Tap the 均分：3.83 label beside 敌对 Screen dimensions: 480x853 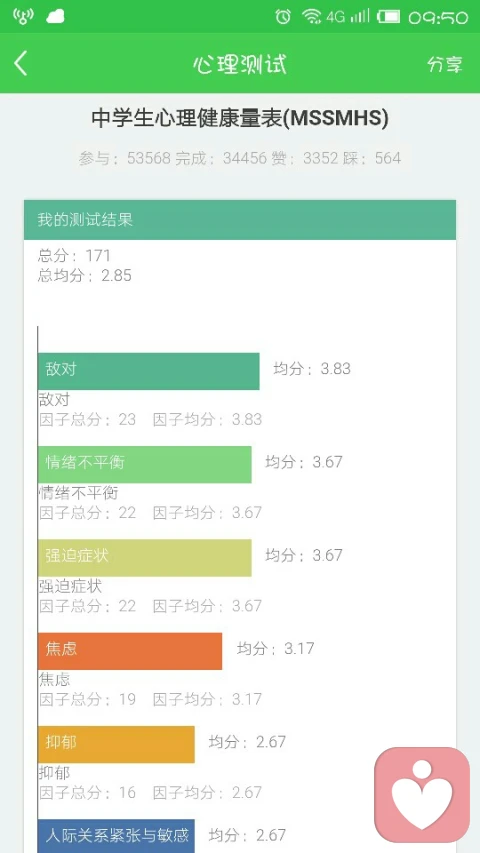pos(312,369)
